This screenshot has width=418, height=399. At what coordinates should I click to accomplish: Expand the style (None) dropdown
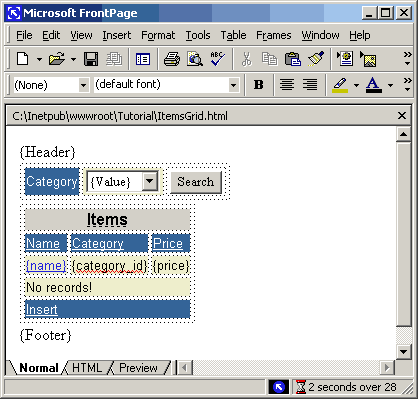(x=84, y=85)
